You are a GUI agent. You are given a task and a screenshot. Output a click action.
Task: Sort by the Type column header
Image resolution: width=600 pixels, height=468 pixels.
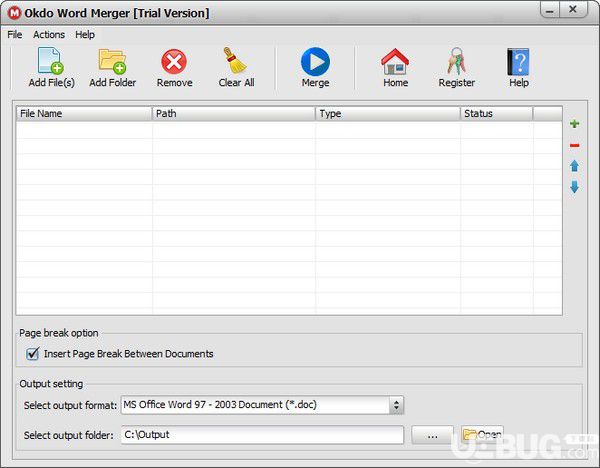click(388, 114)
